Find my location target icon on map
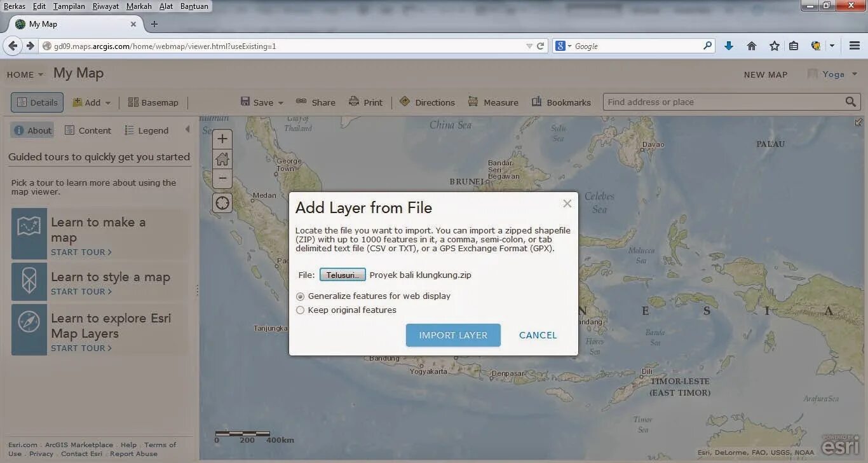 (222, 203)
